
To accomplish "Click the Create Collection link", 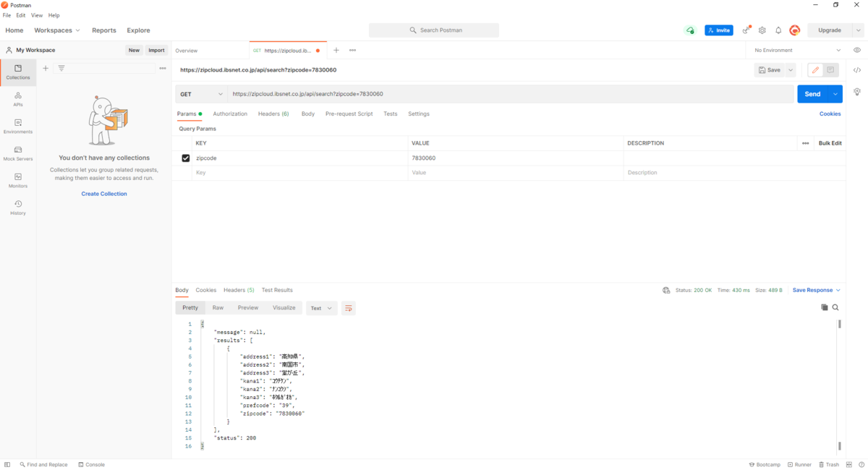I will (x=104, y=194).
